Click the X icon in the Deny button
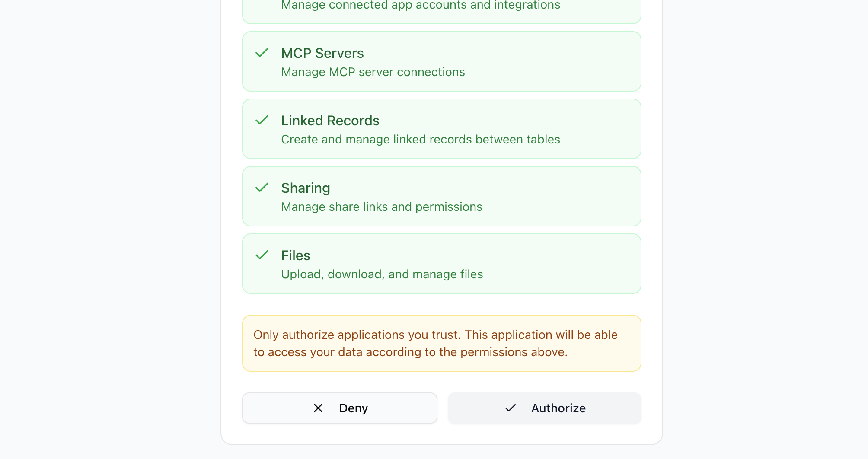 pos(318,408)
